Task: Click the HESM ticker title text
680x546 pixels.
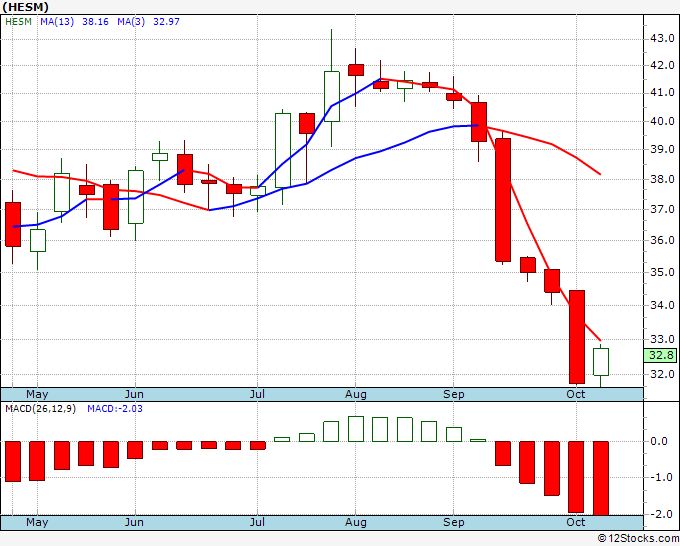Action: tap(25, 7)
